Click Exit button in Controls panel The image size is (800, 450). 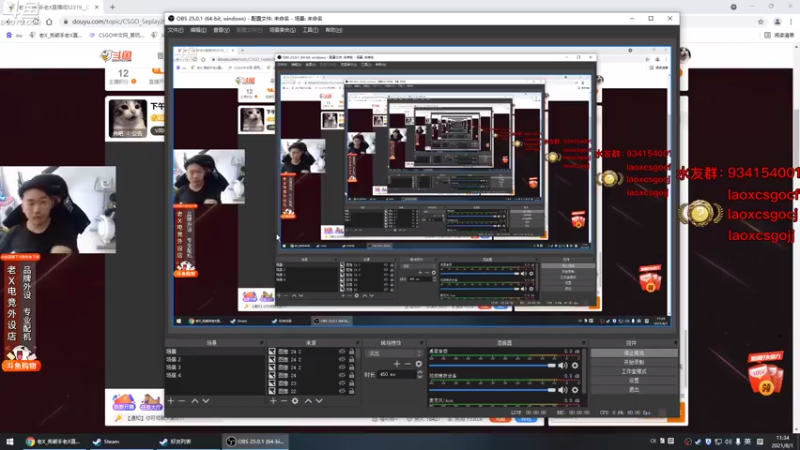pyautogui.click(x=634, y=390)
